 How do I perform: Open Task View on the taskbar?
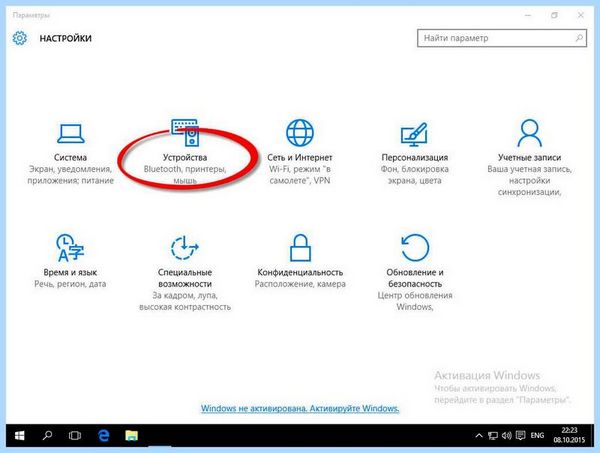pyautogui.click(x=75, y=435)
